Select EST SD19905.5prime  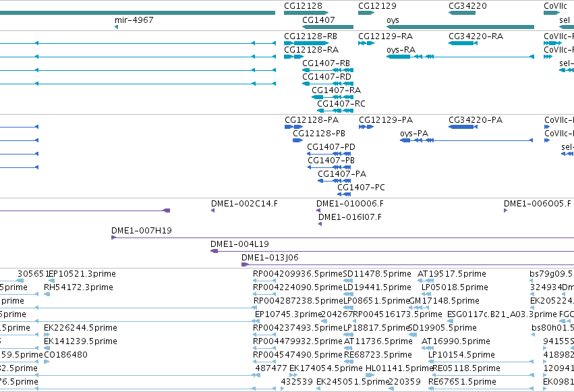click(442, 328)
